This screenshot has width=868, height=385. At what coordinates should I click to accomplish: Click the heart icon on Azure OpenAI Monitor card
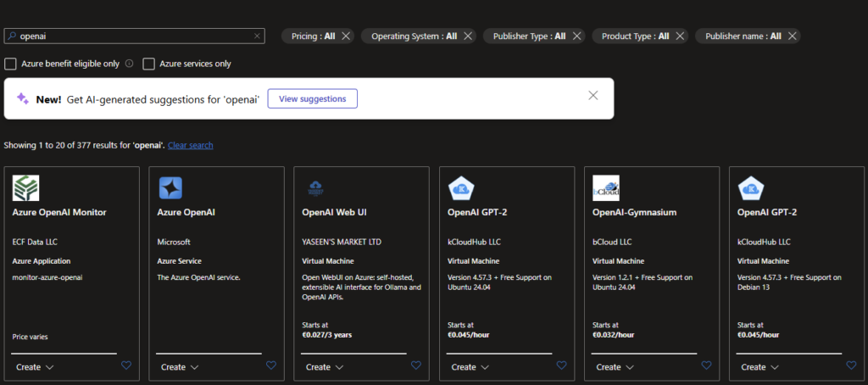pyautogui.click(x=126, y=365)
